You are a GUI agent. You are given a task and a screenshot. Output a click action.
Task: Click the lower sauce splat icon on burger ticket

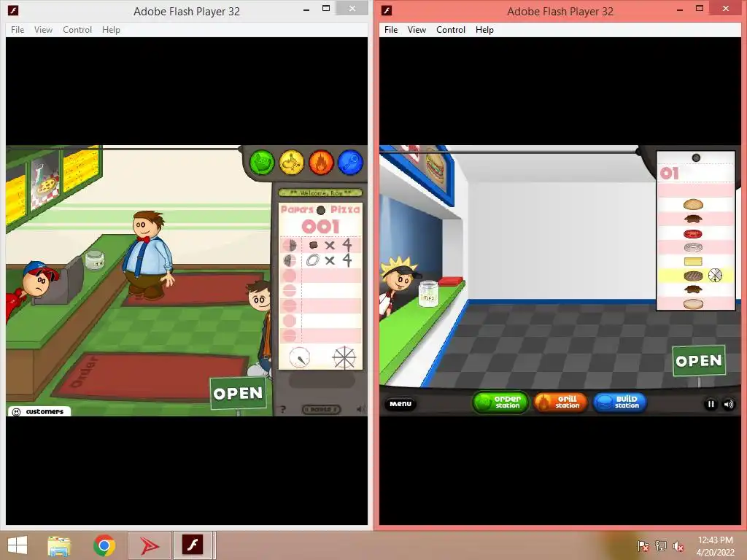coord(693,289)
